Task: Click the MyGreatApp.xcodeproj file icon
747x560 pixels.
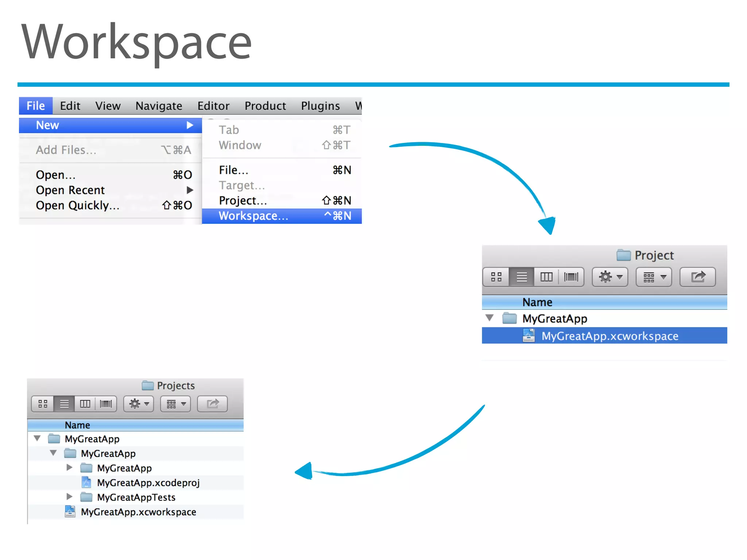Action: (x=86, y=483)
